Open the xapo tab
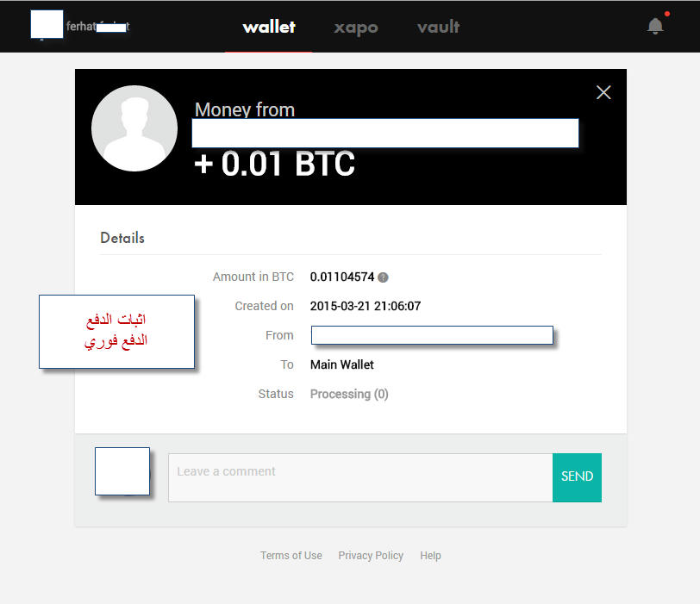 click(x=356, y=28)
